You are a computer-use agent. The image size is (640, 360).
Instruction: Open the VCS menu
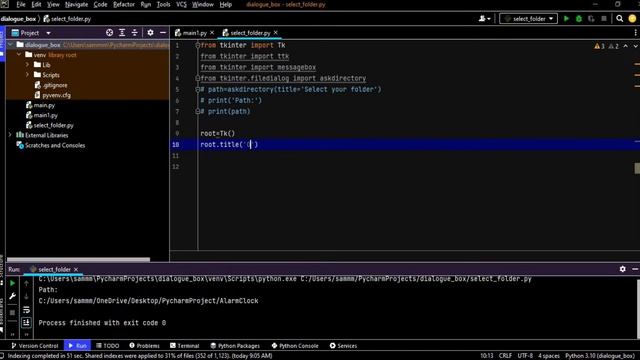181,4
